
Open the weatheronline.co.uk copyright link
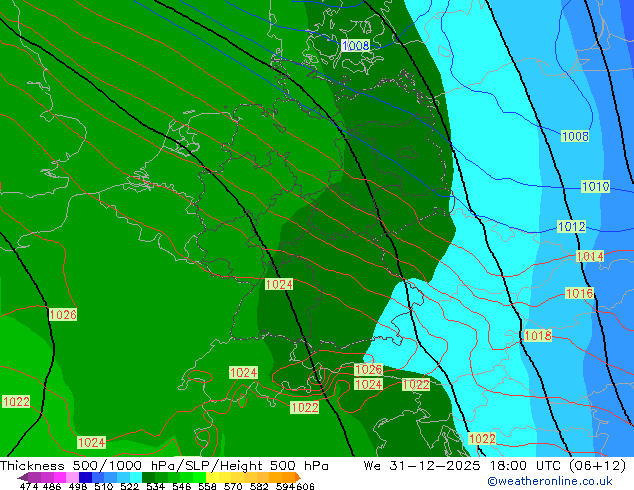549,481
